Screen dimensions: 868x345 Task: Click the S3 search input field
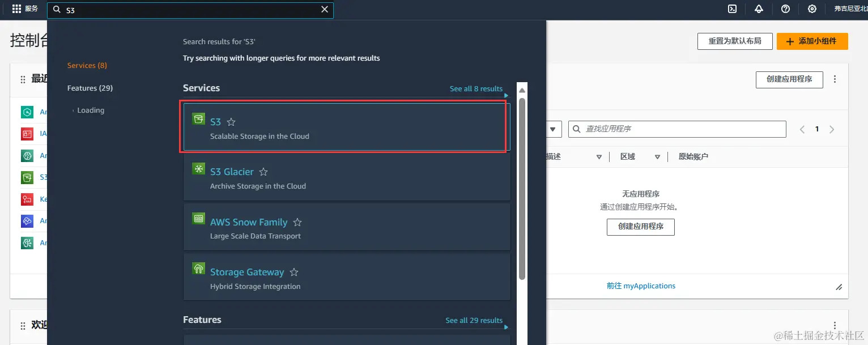pyautogui.click(x=190, y=10)
